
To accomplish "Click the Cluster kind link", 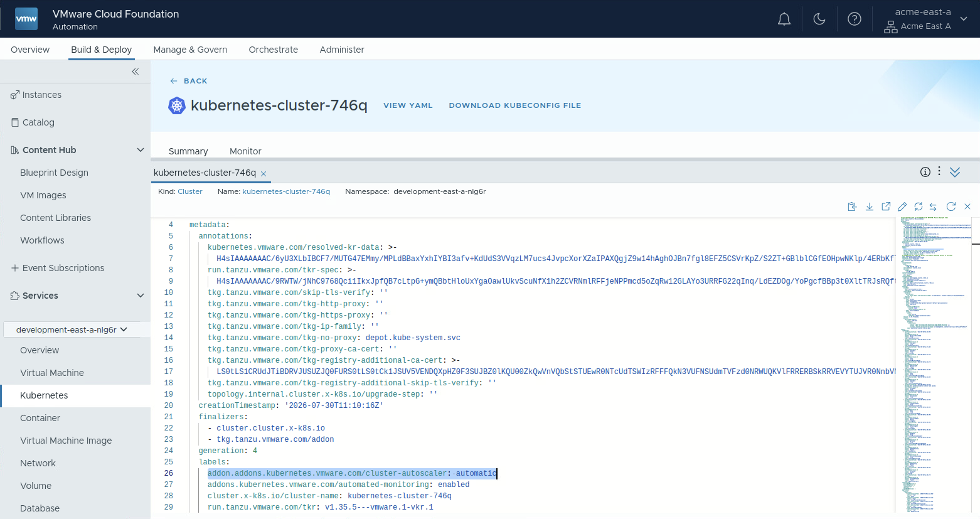I will (x=190, y=191).
